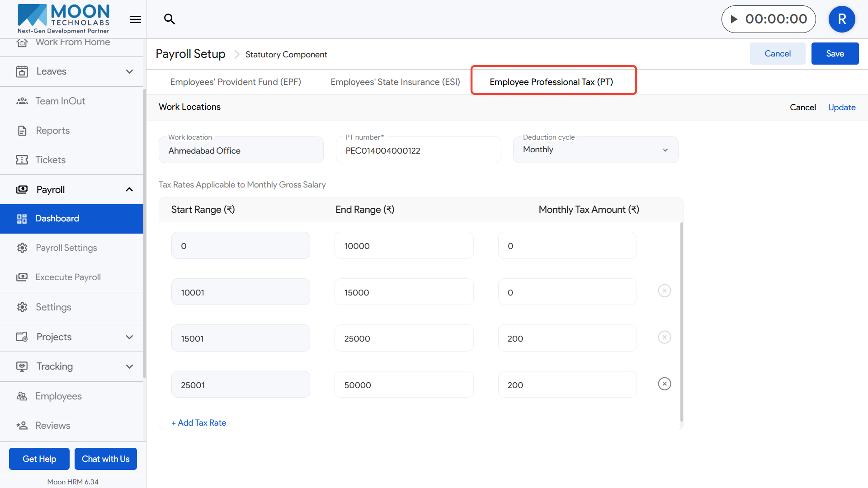This screenshot has height=488, width=868.
Task: Remove the 25001 to 50000 tax row
Action: tap(664, 384)
